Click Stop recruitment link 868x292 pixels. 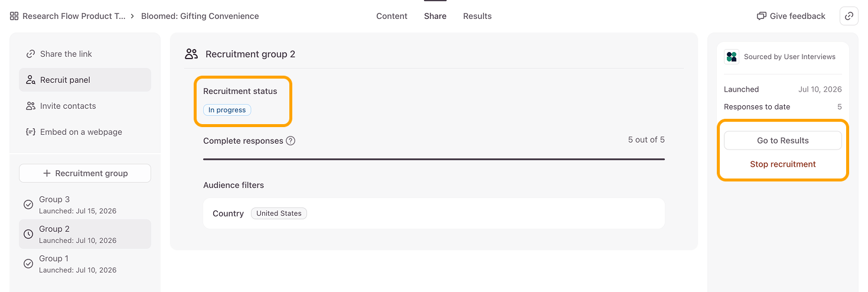[x=783, y=164]
